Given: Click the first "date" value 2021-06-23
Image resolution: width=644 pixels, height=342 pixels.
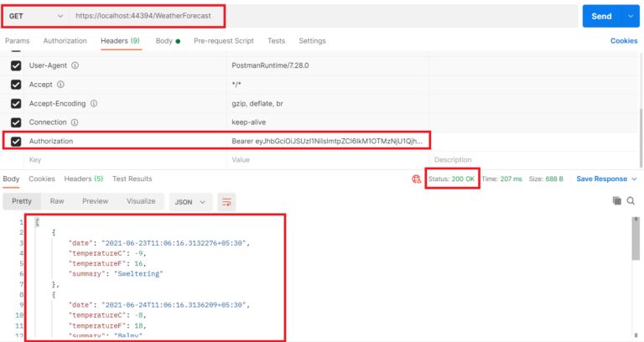Looking at the screenshot, I should click(x=174, y=243).
